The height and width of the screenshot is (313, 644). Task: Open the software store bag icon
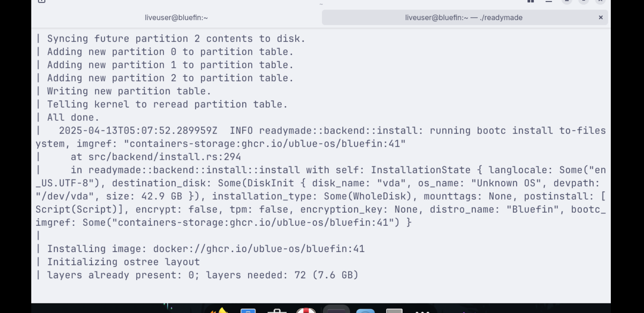tap(277, 311)
